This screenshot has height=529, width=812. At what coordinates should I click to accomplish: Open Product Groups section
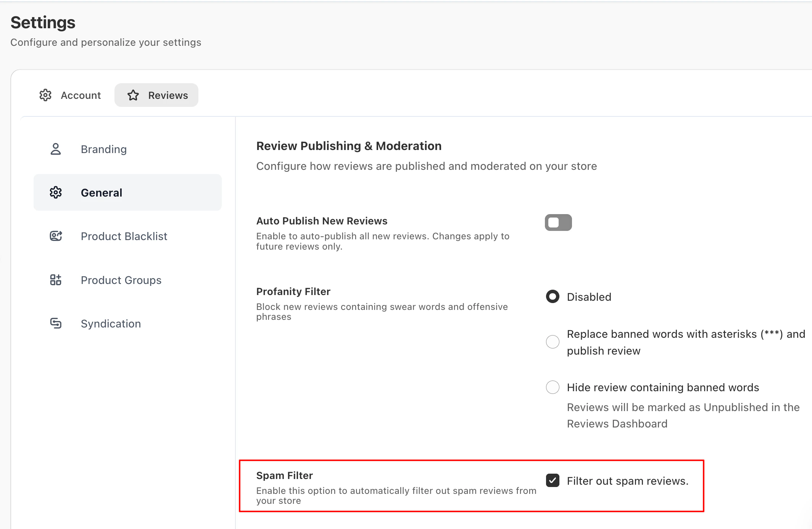pyautogui.click(x=121, y=280)
